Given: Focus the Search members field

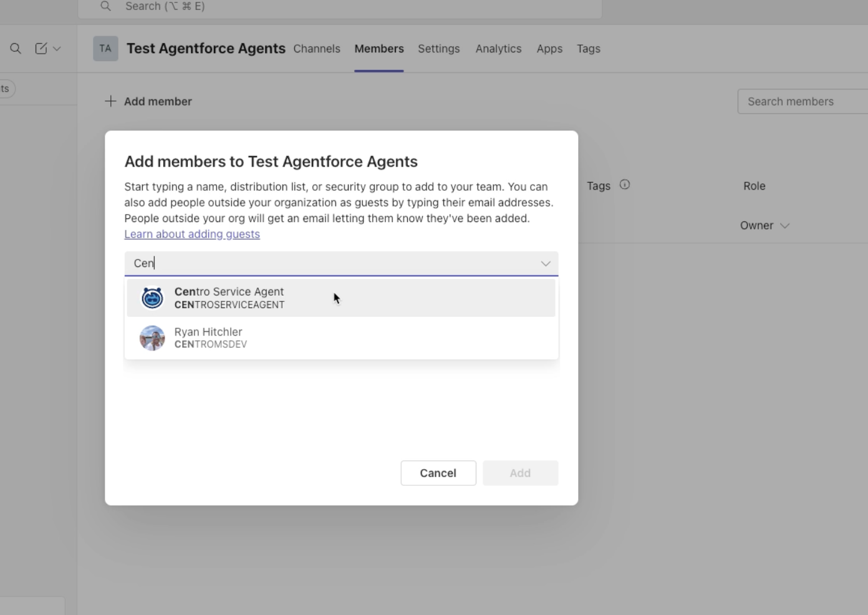Looking at the screenshot, I should pyautogui.click(x=803, y=102).
